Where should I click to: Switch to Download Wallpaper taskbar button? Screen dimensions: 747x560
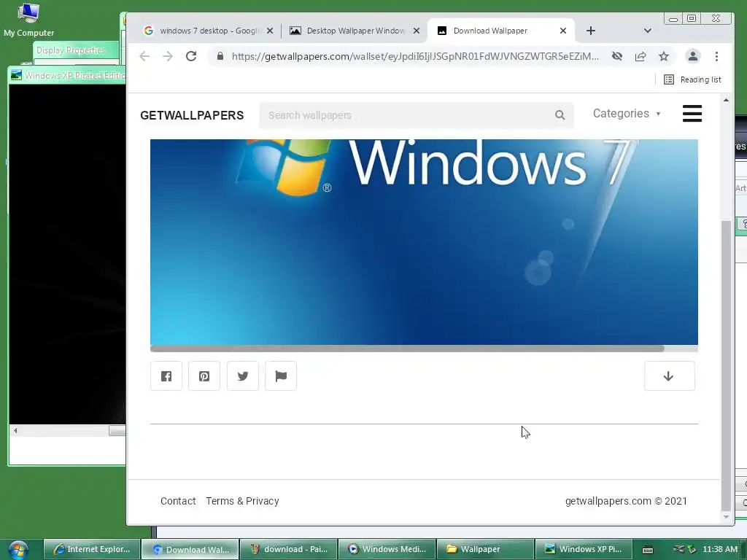pyautogui.click(x=190, y=549)
